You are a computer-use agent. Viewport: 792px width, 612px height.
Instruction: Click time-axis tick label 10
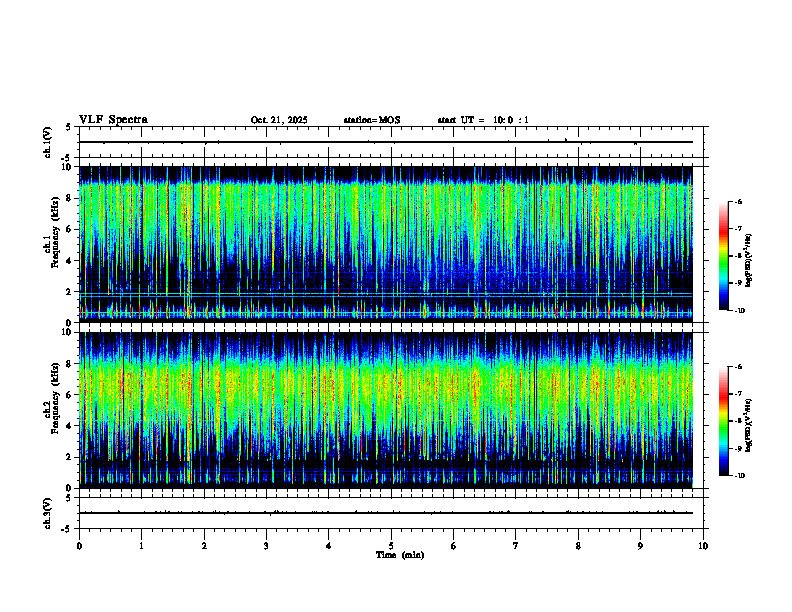703,546
